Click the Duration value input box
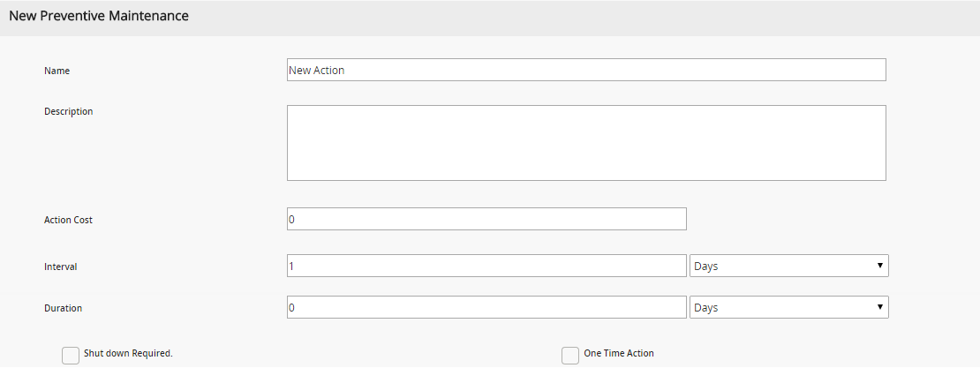The height and width of the screenshot is (368, 980). [486, 307]
